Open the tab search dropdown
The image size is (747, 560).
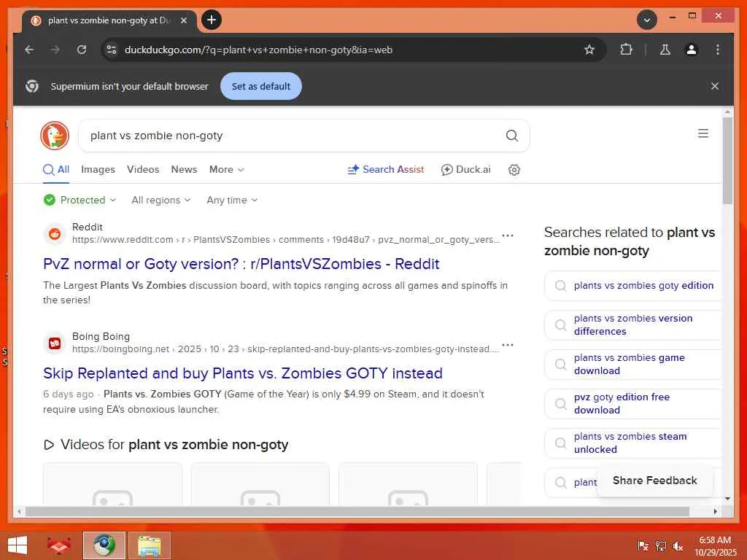pos(647,20)
